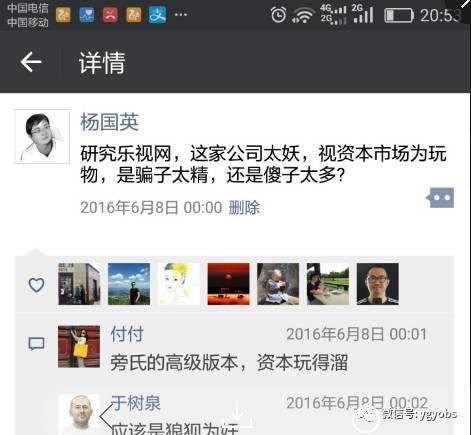Open 杨国英 profile name link
Image resolution: width=471 pixels, height=435 pixels.
pos(109,122)
